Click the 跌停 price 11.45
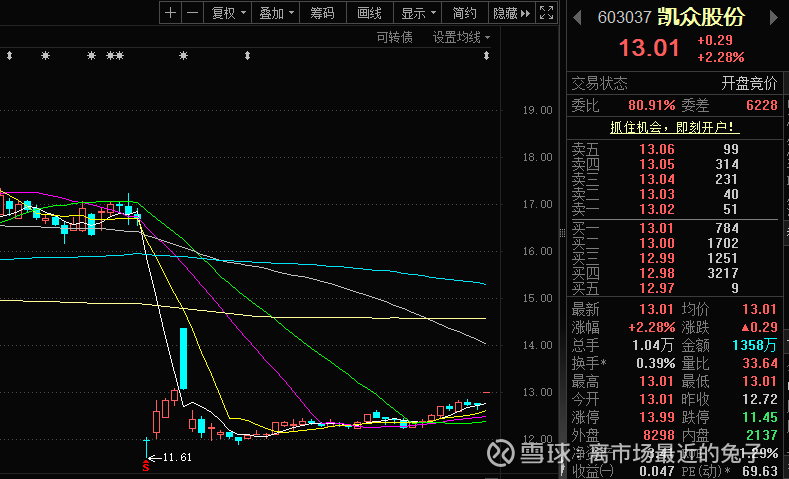 [x=760, y=418]
